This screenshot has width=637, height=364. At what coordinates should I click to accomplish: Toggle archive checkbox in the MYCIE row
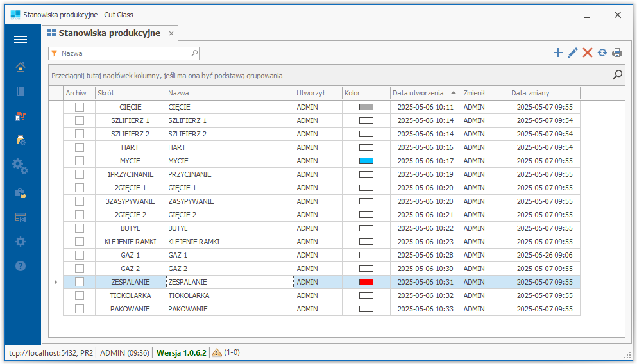pos(80,161)
